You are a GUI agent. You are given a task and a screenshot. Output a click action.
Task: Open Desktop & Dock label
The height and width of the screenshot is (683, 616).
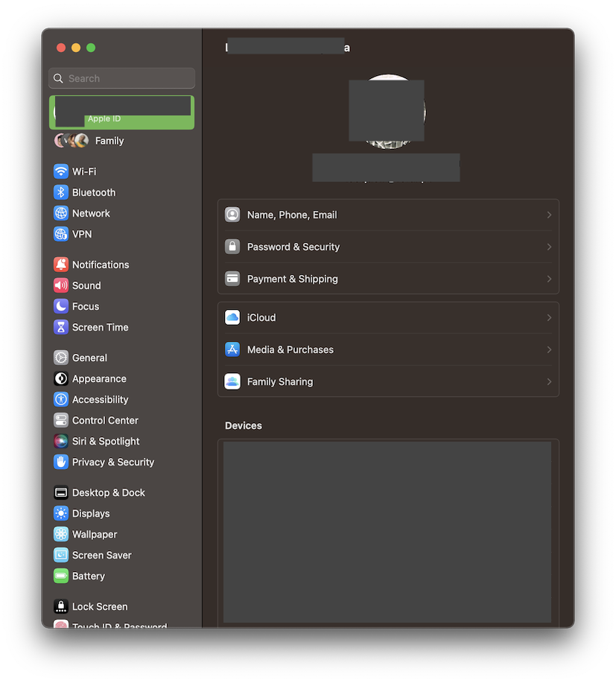click(x=109, y=493)
